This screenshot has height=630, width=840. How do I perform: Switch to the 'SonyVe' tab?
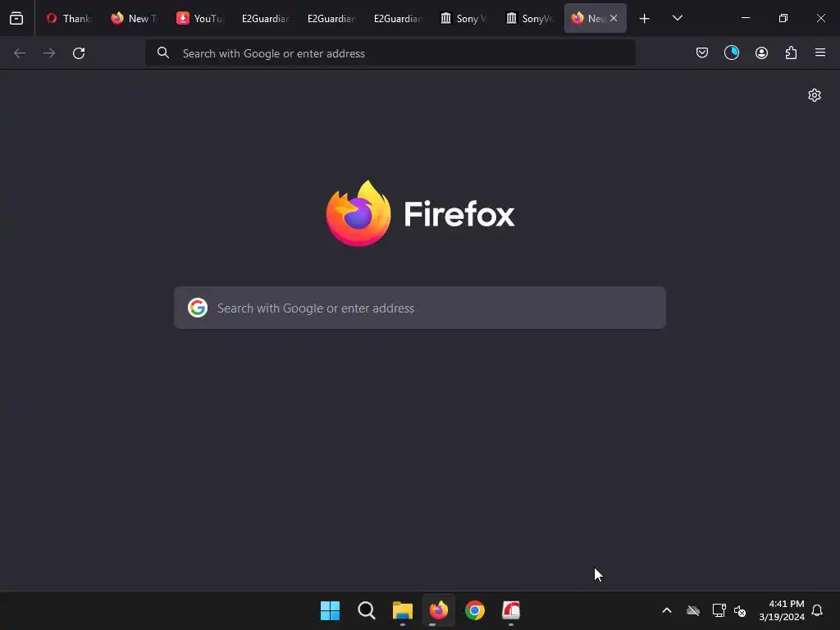[x=529, y=18]
